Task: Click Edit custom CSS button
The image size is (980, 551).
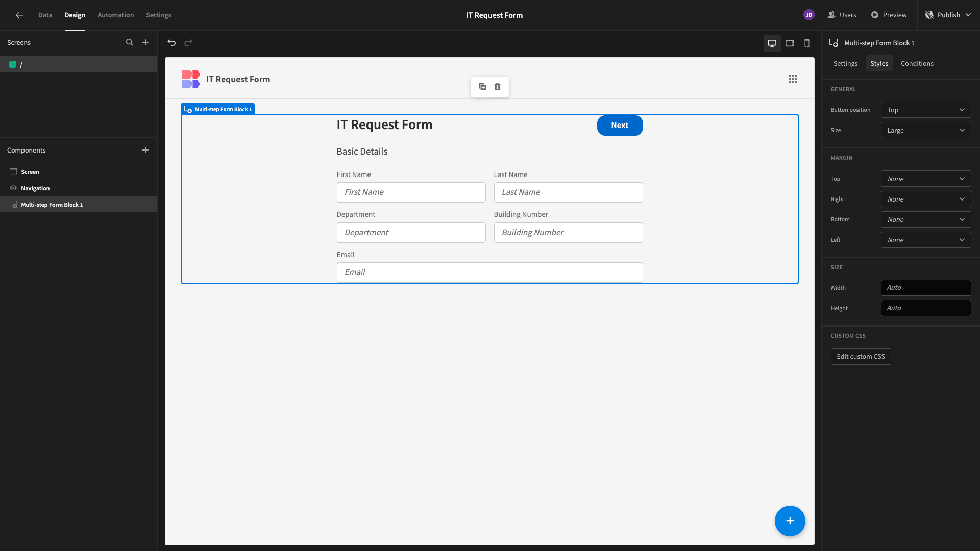Action: click(861, 357)
